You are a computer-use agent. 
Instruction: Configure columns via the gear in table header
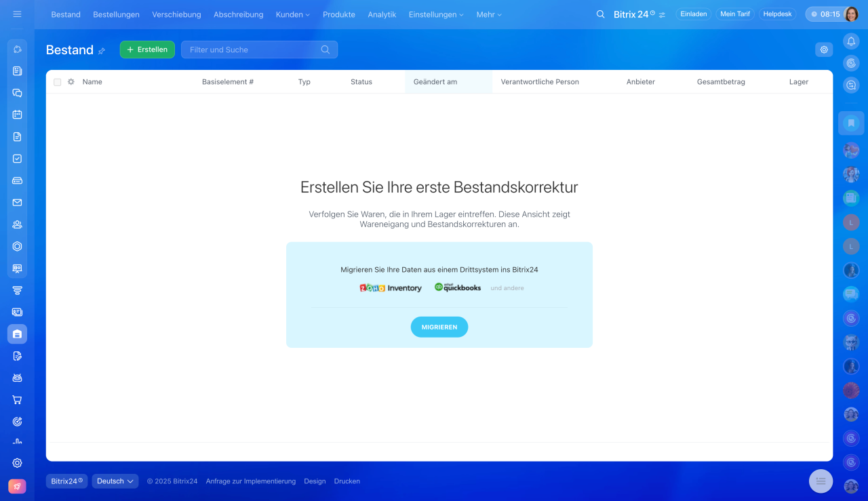[71, 82]
